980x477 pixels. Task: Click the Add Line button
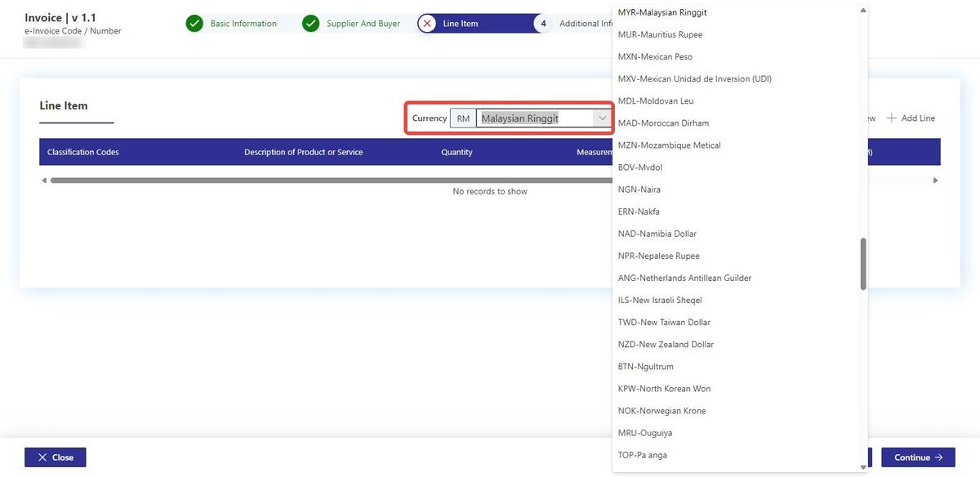pos(911,118)
